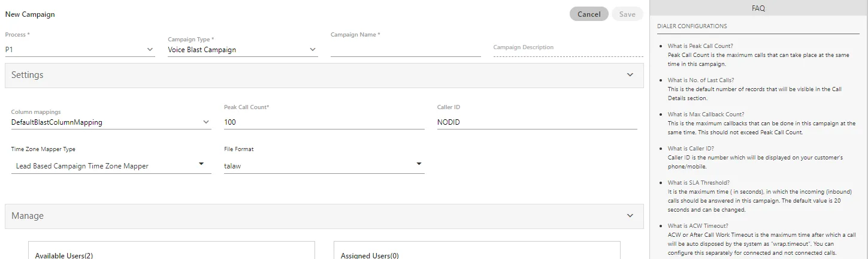
Task: Collapse the Manage section chevron
Action: pyautogui.click(x=630, y=215)
